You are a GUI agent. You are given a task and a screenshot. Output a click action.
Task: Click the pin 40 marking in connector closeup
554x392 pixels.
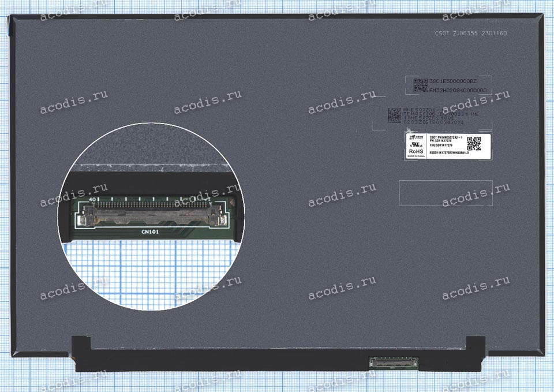point(93,199)
